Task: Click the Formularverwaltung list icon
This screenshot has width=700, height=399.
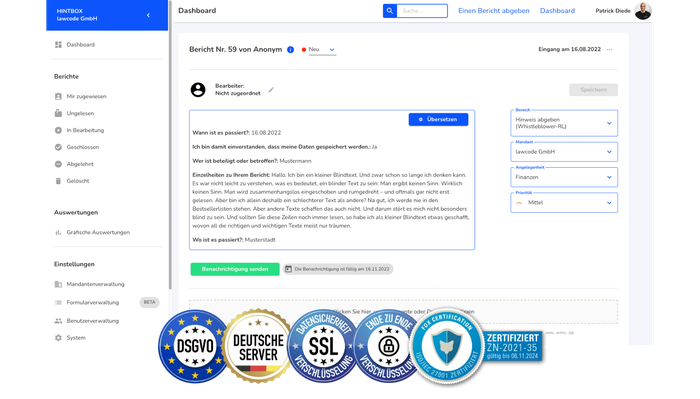Action: 58,303
